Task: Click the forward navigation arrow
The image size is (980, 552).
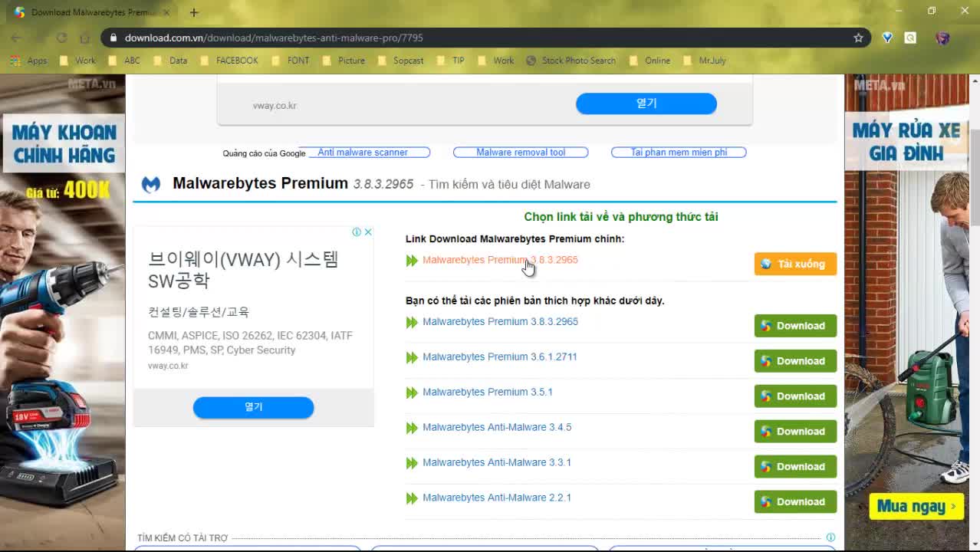Action: 39,38
